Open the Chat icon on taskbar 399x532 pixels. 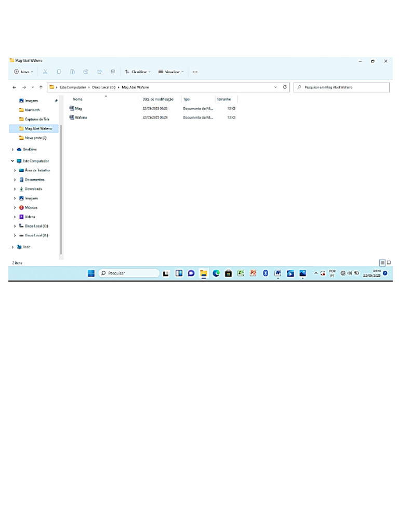pyautogui.click(x=191, y=273)
